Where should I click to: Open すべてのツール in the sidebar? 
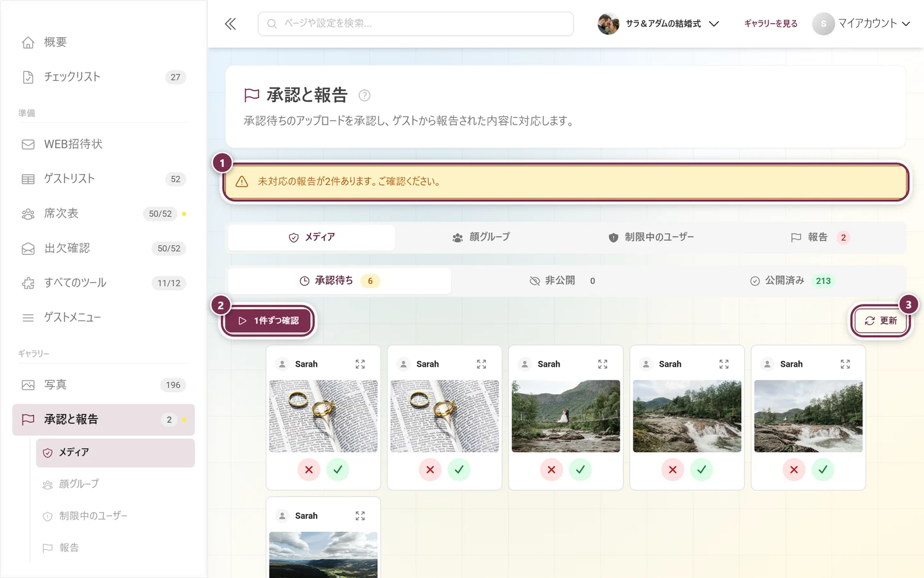pyautogui.click(x=103, y=283)
